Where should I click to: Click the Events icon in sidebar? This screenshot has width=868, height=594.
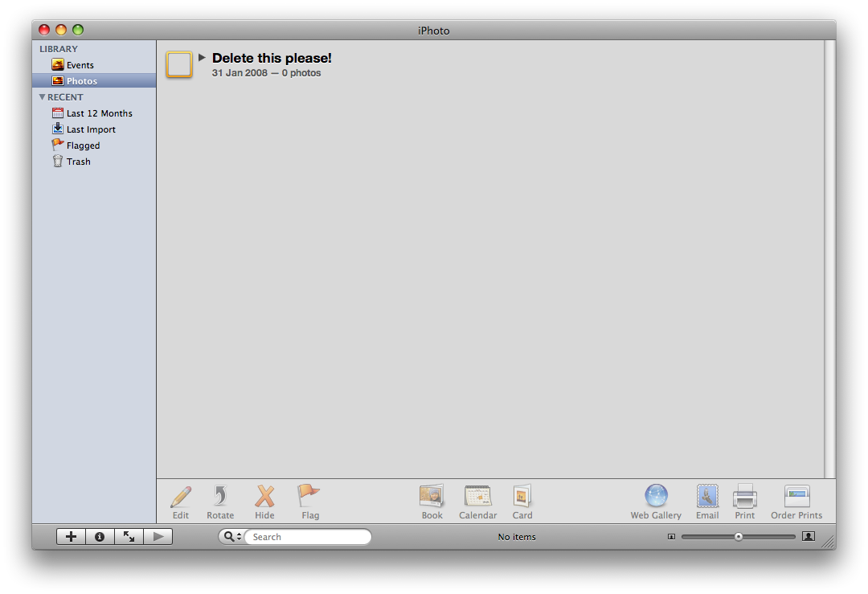click(x=58, y=65)
